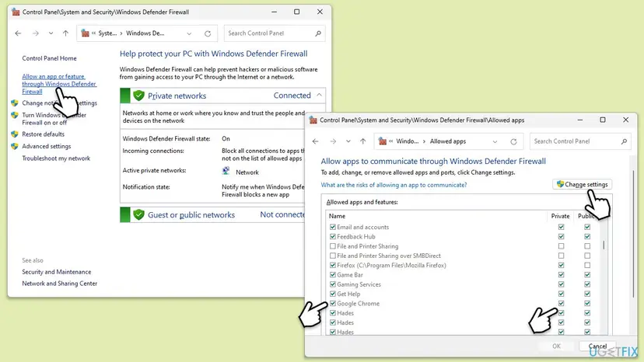Click the firewall icon in the Firewall window's address bar

[85, 33]
